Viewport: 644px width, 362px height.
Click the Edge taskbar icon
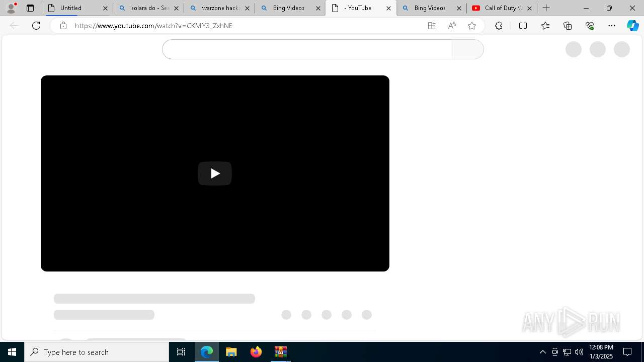pyautogui.click(x=207, y=352)
